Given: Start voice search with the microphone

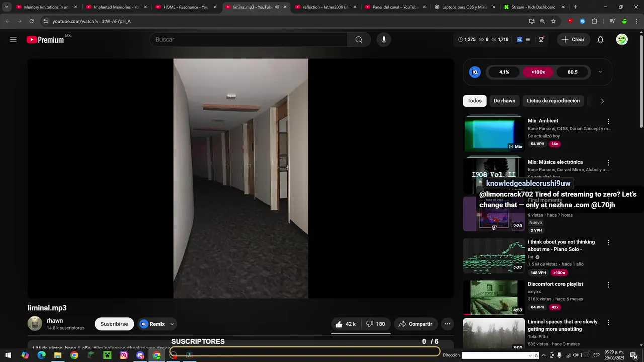Looking at the screenshot, I should coord(384,40).
